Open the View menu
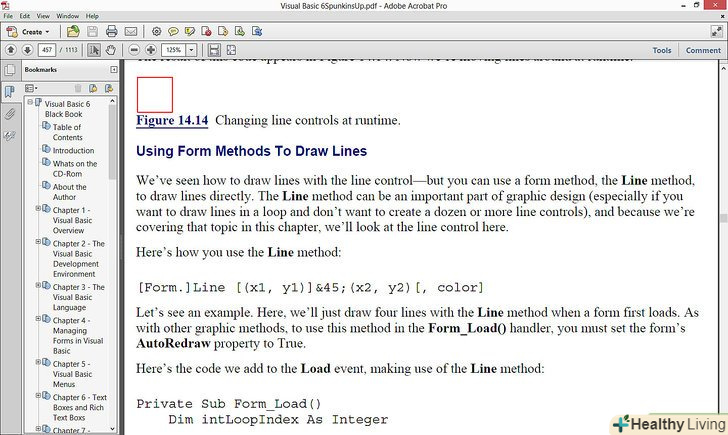The image size is (728, 435). tap(43, 16)
